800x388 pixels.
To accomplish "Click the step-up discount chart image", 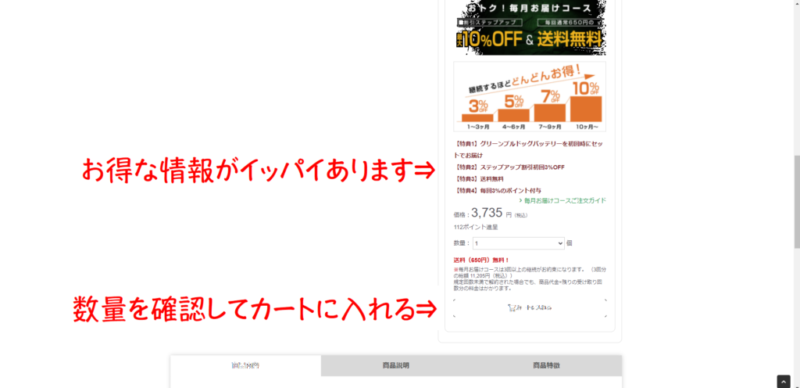I will click(530, 97).
